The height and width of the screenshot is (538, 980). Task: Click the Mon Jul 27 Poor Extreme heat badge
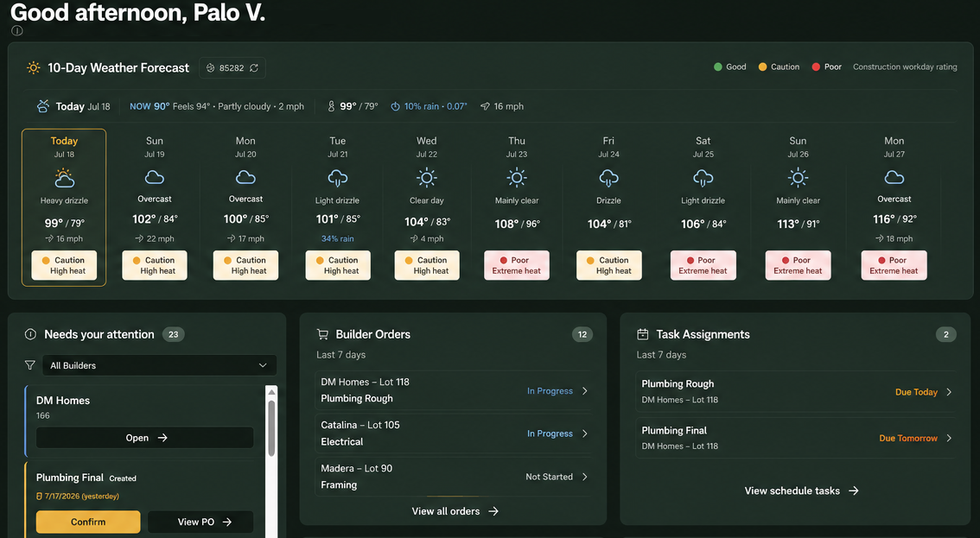[x=894, y=266]
